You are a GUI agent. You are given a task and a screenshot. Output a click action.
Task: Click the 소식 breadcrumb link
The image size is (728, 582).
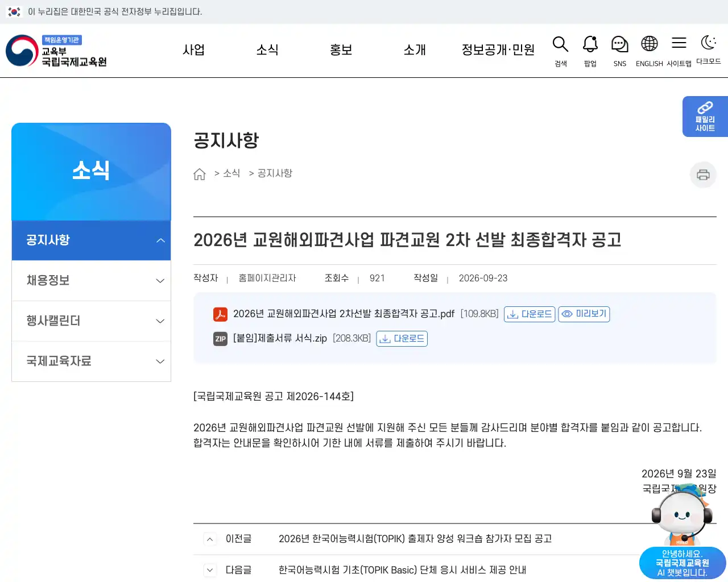[x=231, y=173]
